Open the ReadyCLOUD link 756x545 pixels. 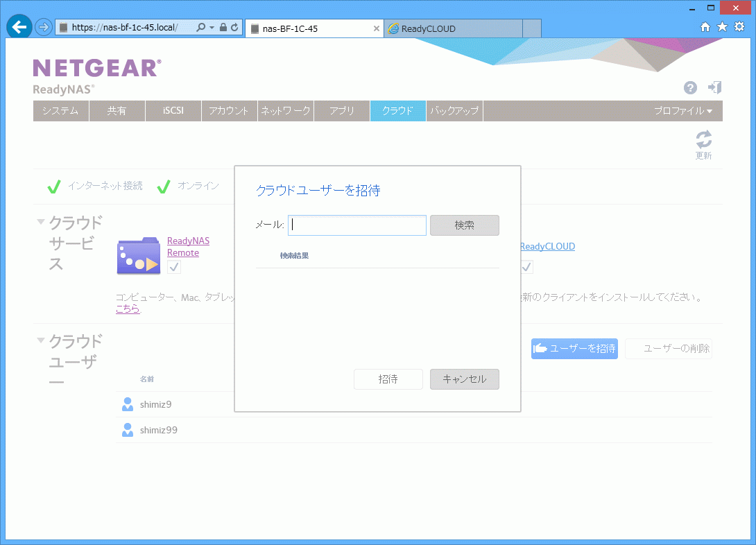click(x=547, y=246)
